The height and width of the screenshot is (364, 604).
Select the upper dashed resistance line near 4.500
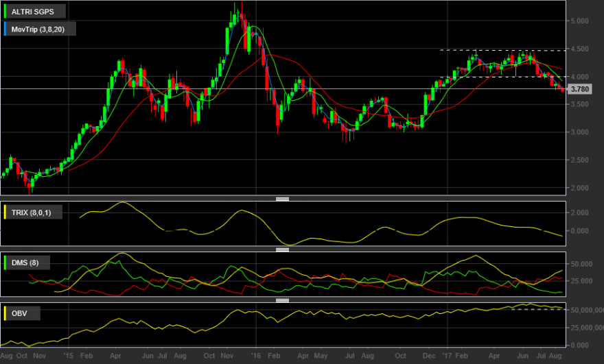coord(503,51)
